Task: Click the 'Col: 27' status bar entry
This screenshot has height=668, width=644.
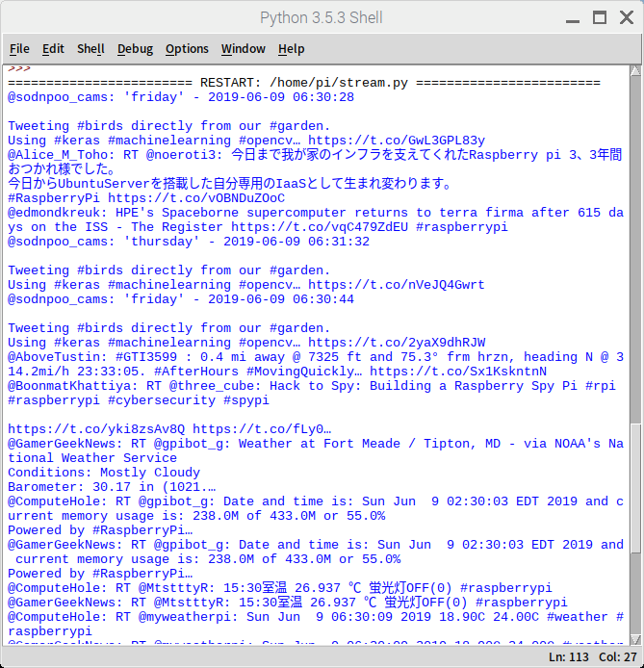Action: 618,657
